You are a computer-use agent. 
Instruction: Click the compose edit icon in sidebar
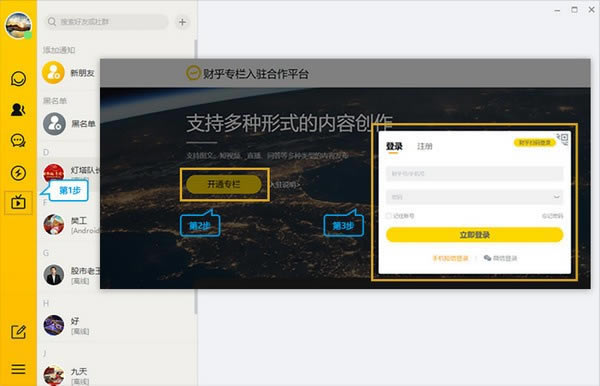18,332
